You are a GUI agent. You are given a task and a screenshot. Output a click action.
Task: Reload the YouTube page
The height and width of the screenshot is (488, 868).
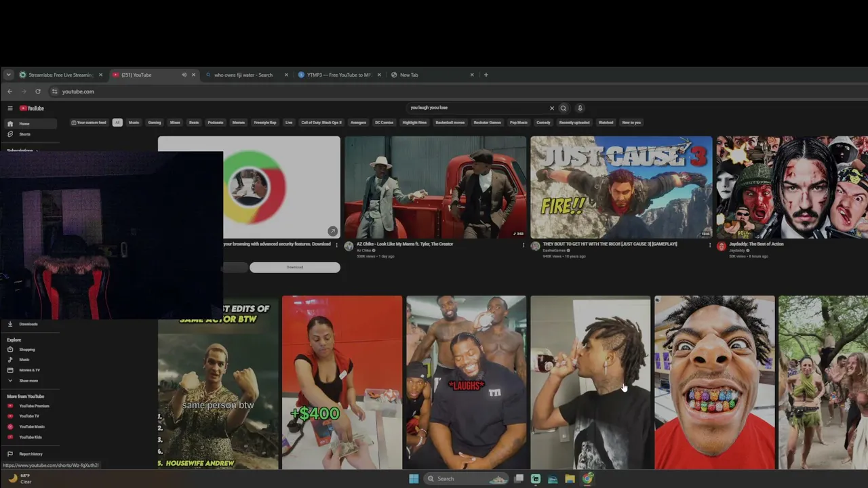(38, 91)
